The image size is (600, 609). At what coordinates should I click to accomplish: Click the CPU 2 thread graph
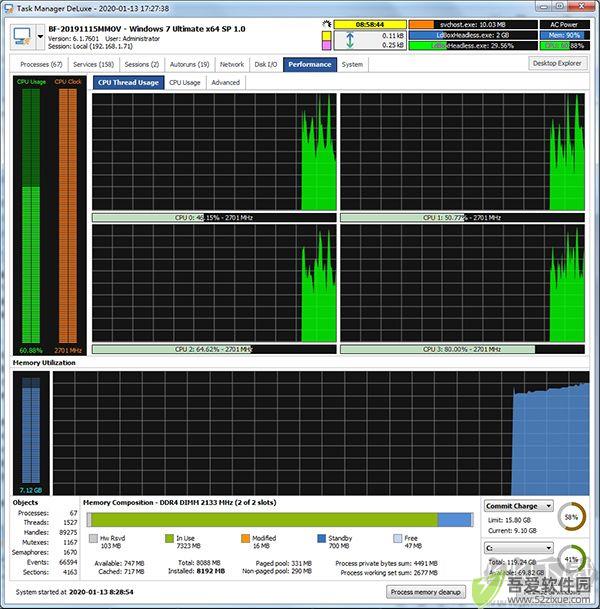click(x=214, y=283)
